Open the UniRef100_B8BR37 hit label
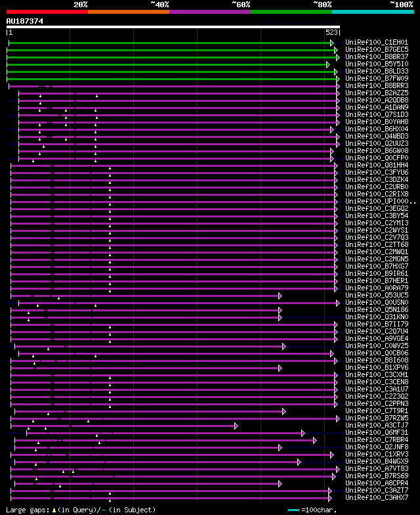420x515 pixels. [377, 56]
